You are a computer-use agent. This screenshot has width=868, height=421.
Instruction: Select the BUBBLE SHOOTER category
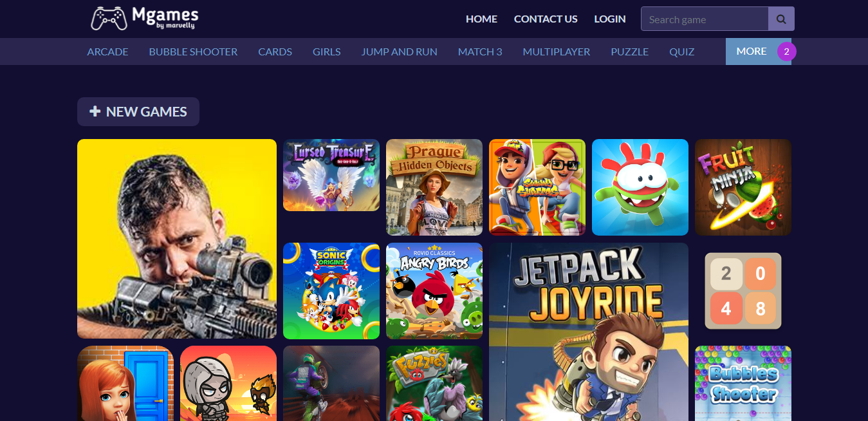coord(193,51)
